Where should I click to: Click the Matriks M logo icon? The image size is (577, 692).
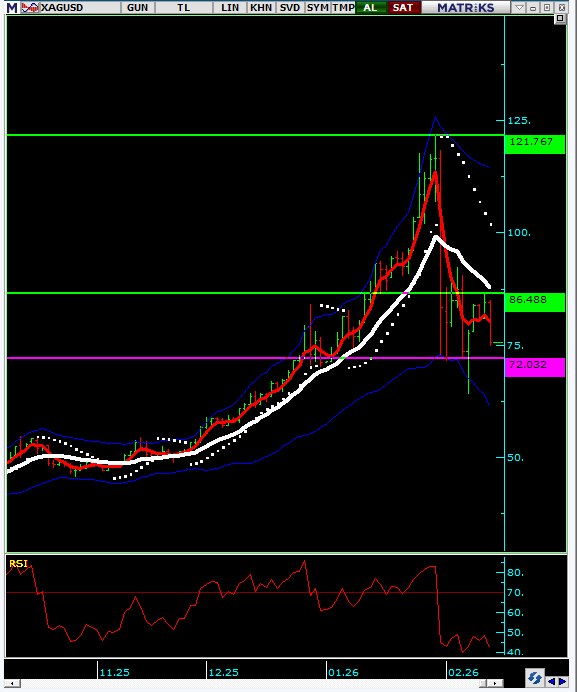pos(12,8)
